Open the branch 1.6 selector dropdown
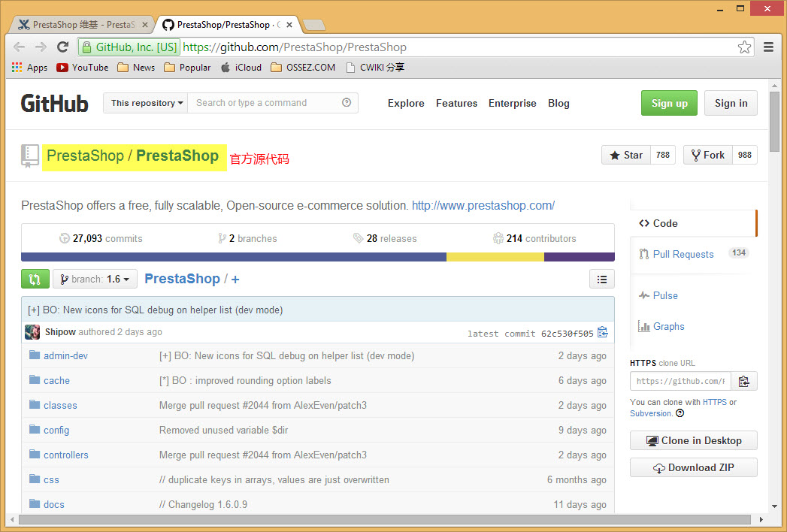 (x=95, y=279)
